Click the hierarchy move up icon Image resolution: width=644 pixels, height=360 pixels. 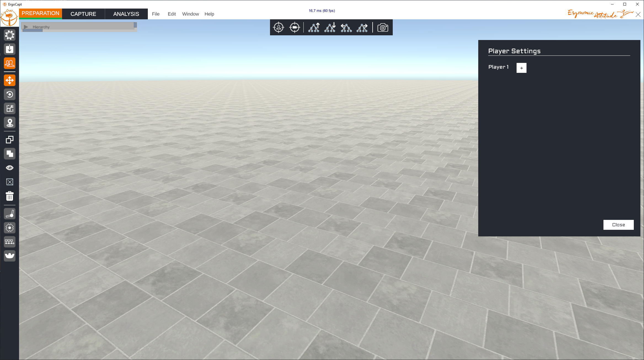click(x=314, y=27)
